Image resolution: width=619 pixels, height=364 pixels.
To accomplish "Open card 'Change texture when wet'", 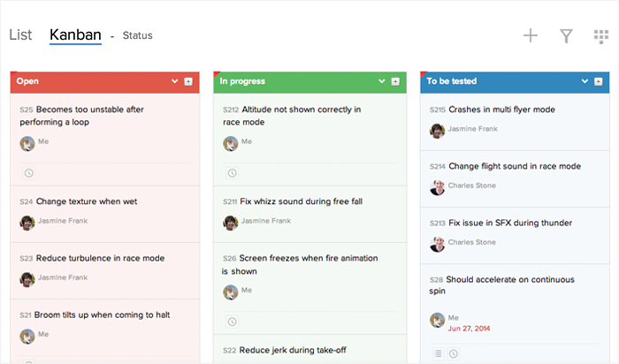I will pyautogui.click(x=87, y=201).
